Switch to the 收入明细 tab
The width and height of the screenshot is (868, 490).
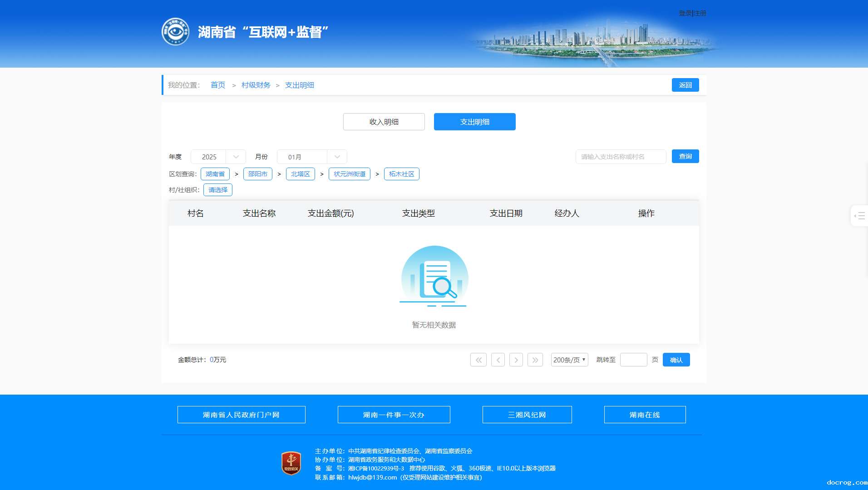tap(384, 122)
